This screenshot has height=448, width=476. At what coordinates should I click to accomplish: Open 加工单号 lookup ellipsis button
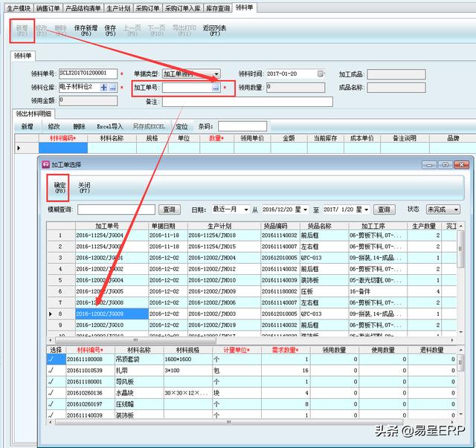(x=216, y=88)
